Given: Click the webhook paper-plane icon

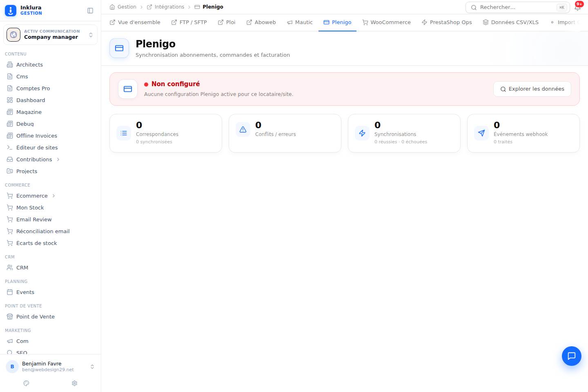Looking at the screenshot, I should click(481, 133).
